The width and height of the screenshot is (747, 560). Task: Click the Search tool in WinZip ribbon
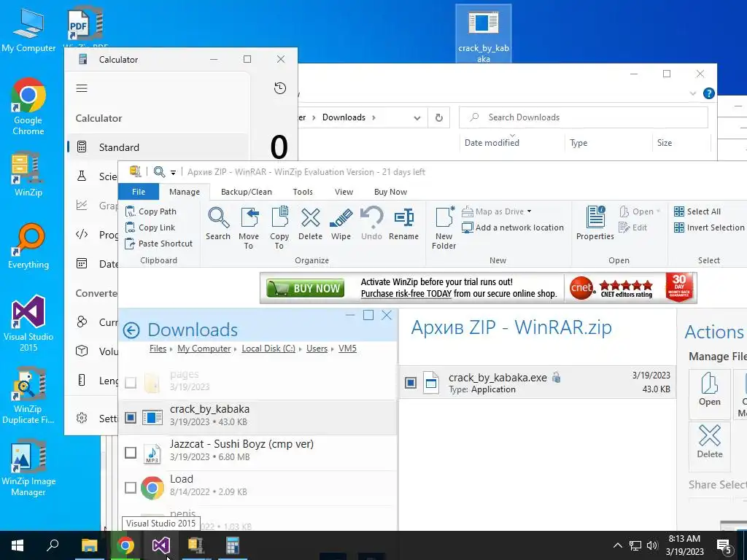218,223
